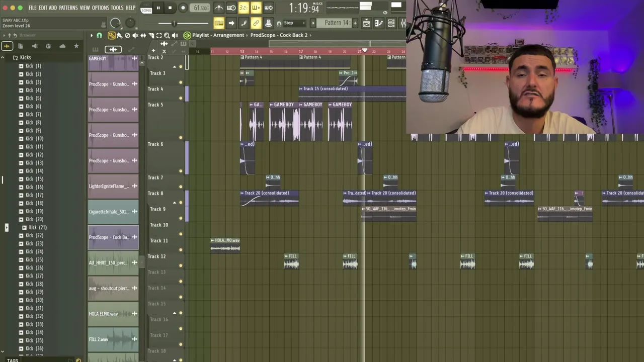Mute Track 7 using its green dot
The width and height of the screenshot is (644, 362).
(181, 187)
